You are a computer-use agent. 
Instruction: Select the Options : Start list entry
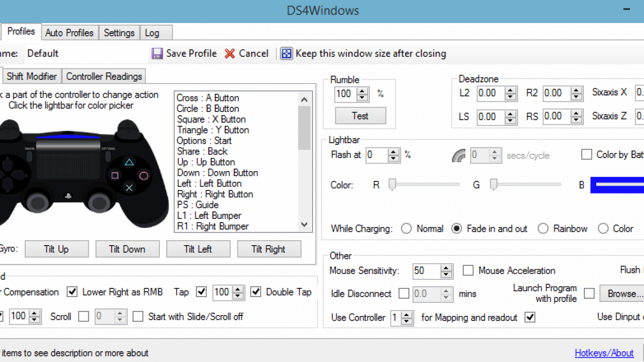[x=204, y=141]
